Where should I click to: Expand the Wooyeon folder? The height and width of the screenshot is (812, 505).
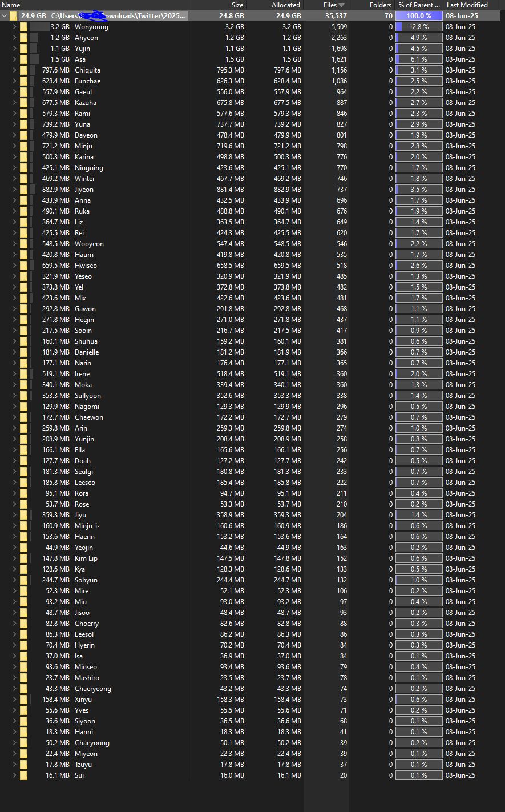[15, 244]
